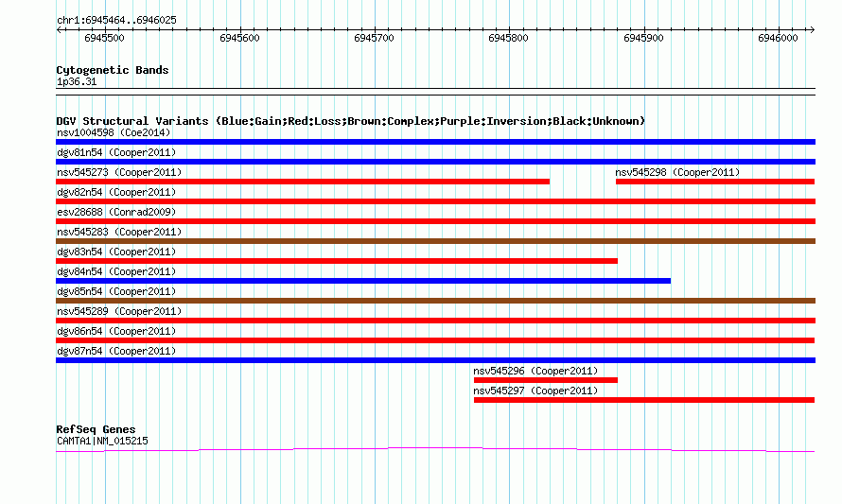Click the DGV Structural Variants track title
Viewport: 842px width, 504px height.
[x=351, y=121]
